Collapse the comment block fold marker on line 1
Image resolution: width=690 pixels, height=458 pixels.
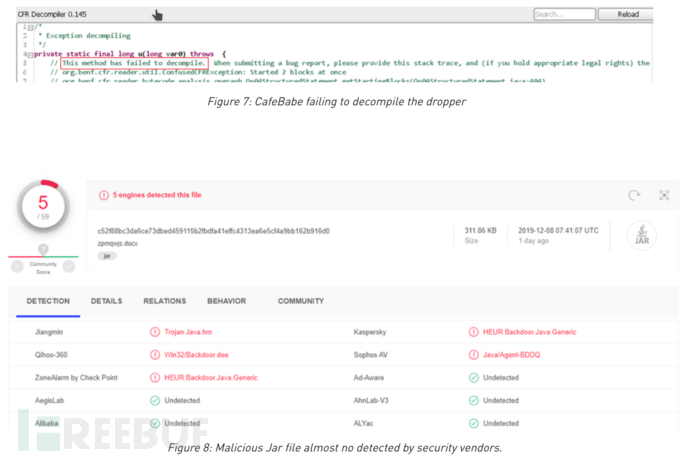pyautogui.click(x=30, y=27)
